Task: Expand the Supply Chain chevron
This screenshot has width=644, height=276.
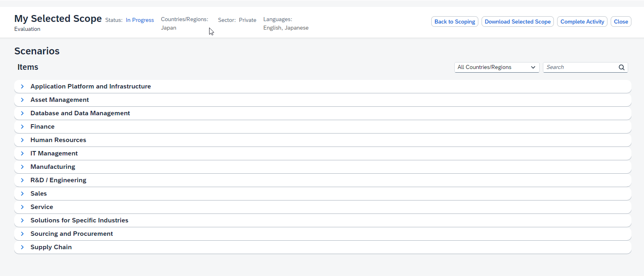Action: pos(22,247)
